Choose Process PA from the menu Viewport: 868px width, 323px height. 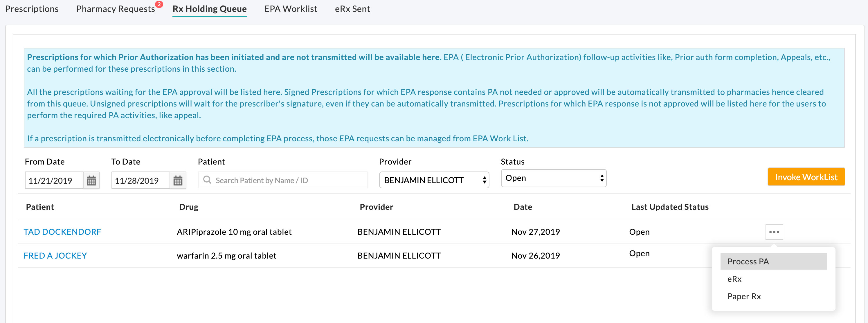pyautogui.click(x=748, y=261)
